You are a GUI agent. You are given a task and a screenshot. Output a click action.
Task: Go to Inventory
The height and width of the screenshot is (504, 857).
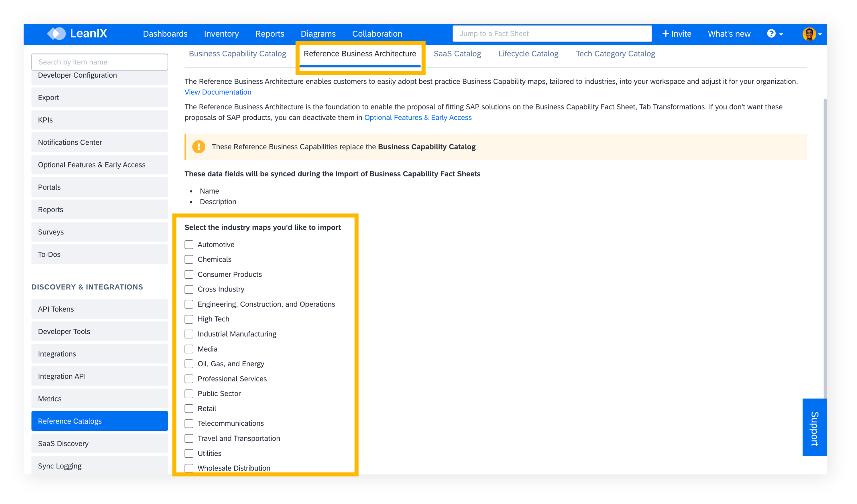click(221, 34)
